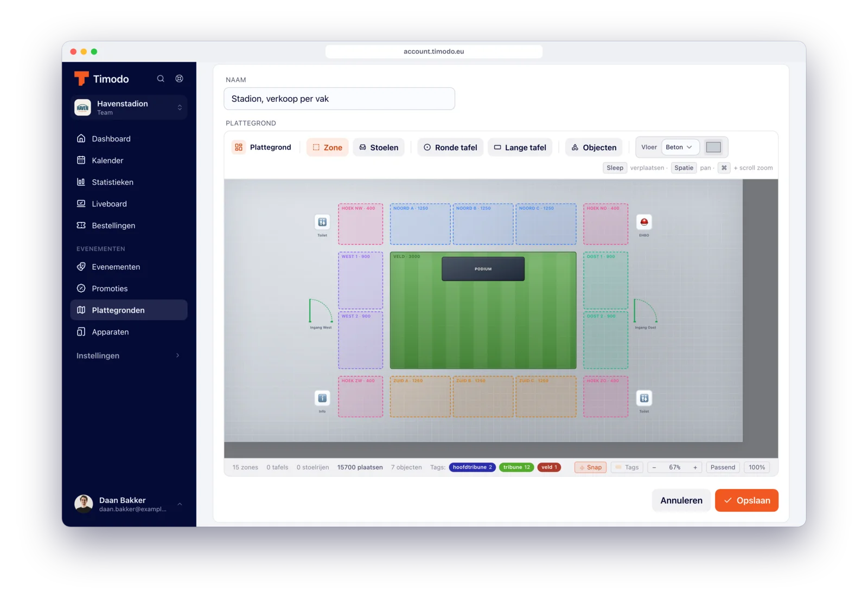Select the Oost 2 zone
The height and width of the screenshot is (599, 868).
click(x=606, y=340)
